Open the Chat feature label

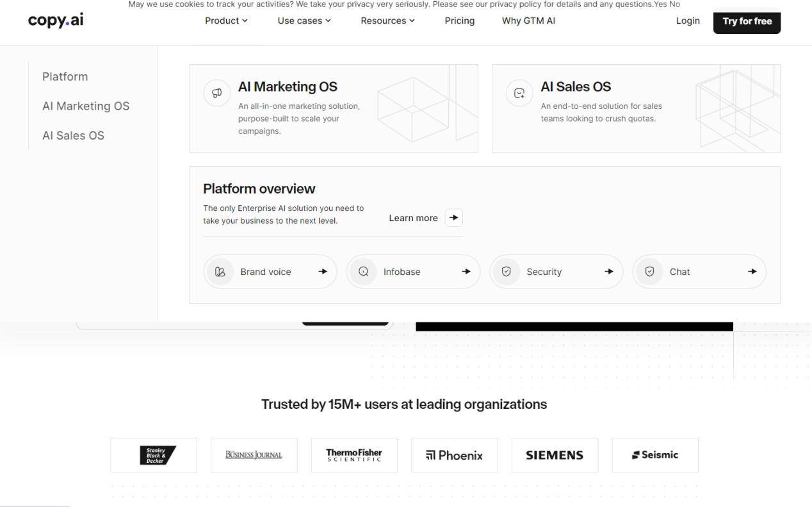click(679, 272)
